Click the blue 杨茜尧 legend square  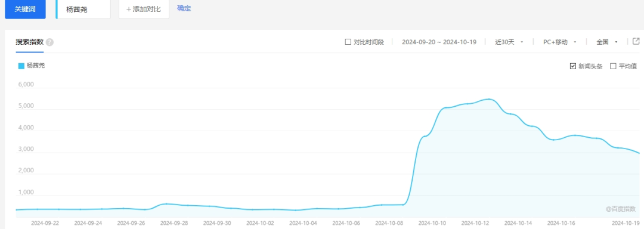pyautogui.click(x=21, y=66)
